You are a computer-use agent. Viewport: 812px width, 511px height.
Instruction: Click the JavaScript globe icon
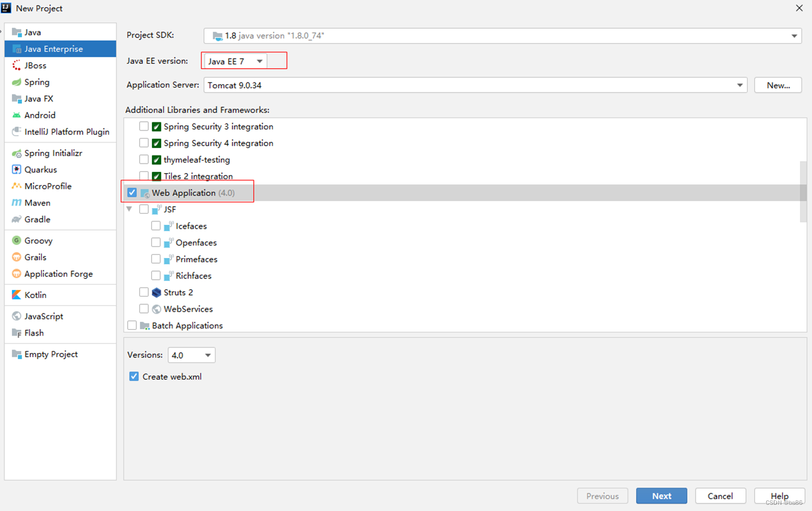[x=17, y=316]
